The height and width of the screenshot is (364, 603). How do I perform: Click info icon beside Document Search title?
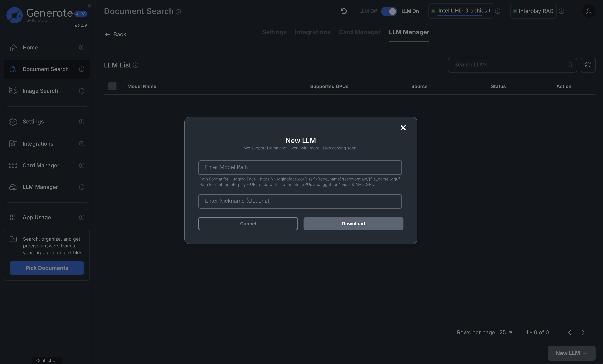pyautogui.click(x=178, y=12)
